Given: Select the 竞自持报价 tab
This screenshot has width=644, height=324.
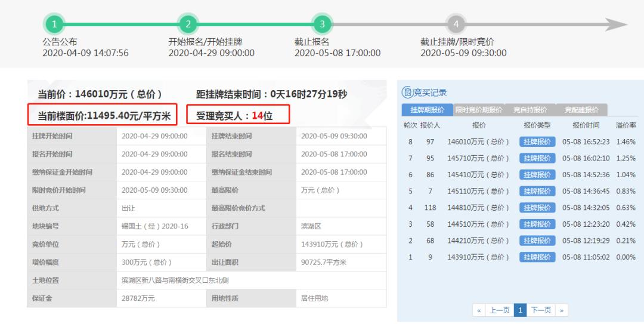Looking at the screenshot, I should click(530, 110).
